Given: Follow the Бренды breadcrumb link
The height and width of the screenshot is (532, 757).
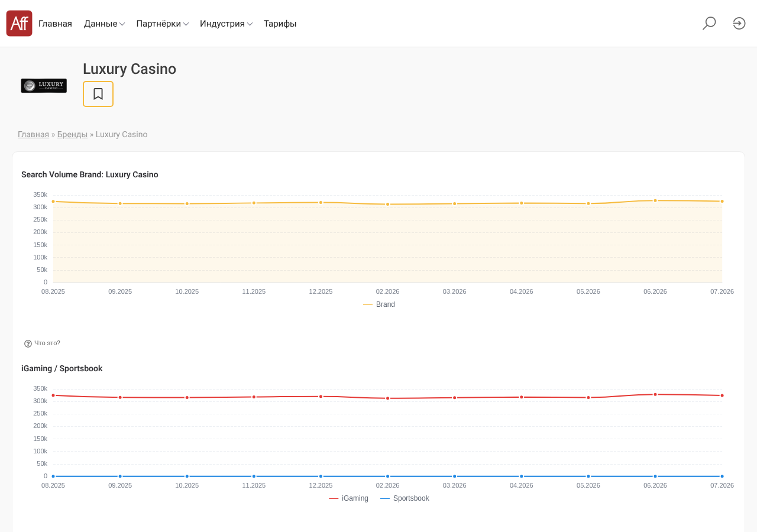Looking at the screenshot, I should pyautogui.click(x=72, y=134).
